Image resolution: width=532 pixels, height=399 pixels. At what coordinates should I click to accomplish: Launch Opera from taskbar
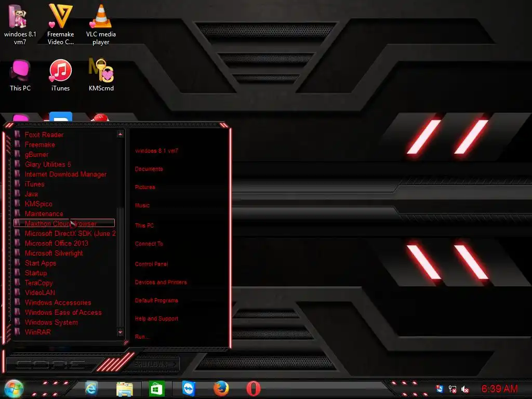(x=253, y=389)
